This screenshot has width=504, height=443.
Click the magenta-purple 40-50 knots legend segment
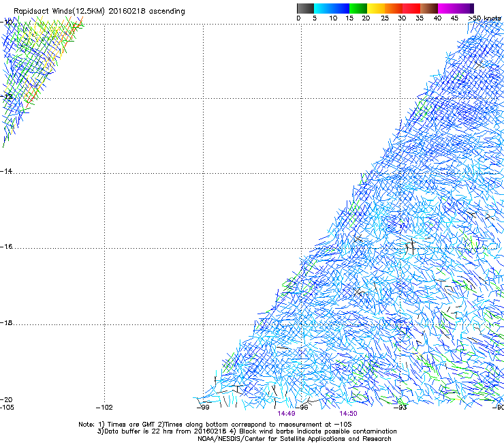456,8
